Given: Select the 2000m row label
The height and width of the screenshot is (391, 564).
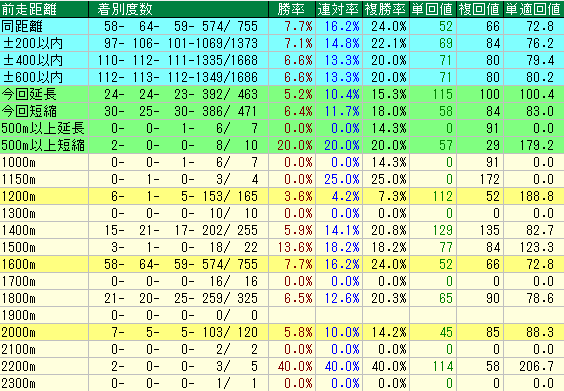Looking at the screenshot, I should click(x=19, y=332).
